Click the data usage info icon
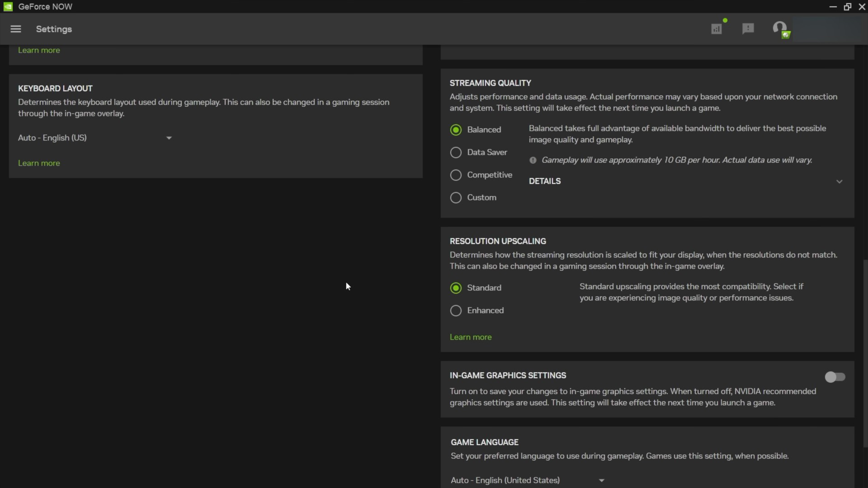This screenshot has width=868, height=488. pyautogui.click(x=533, y=160)
